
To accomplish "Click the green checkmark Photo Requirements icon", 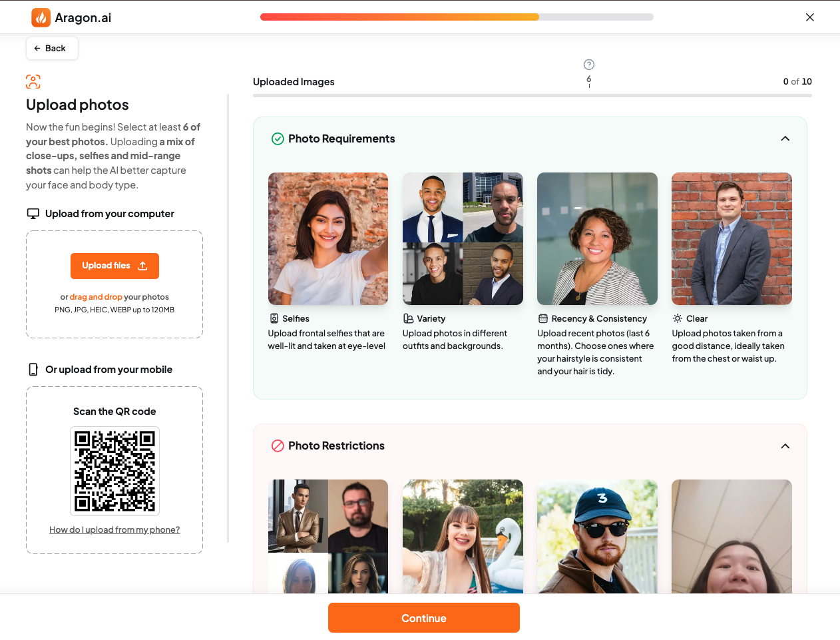I will coord(278,139).
